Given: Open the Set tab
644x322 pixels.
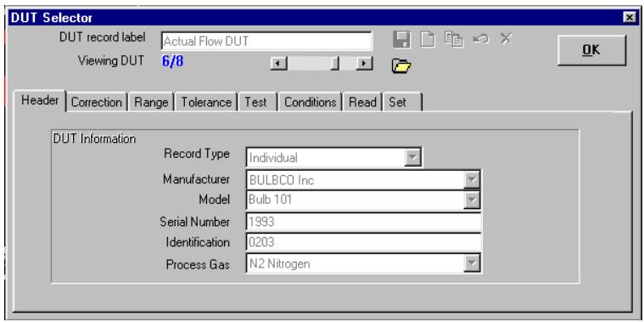Looking at the screenshot, I should click(401, 103).
